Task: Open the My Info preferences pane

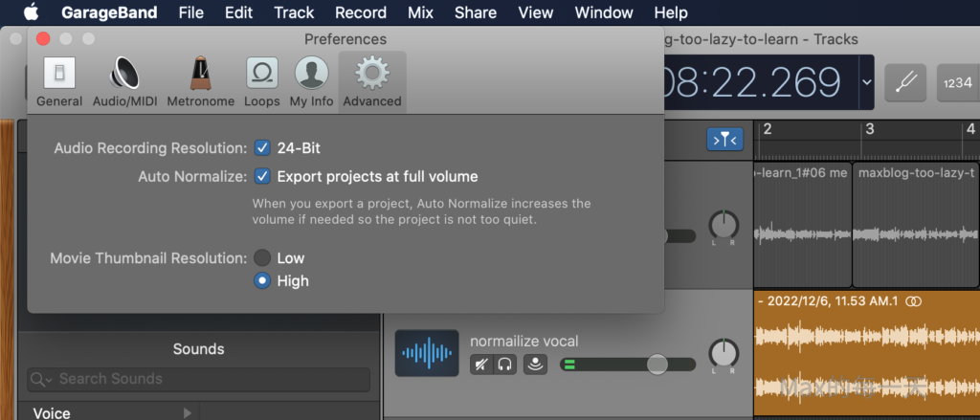Action: 311,81
